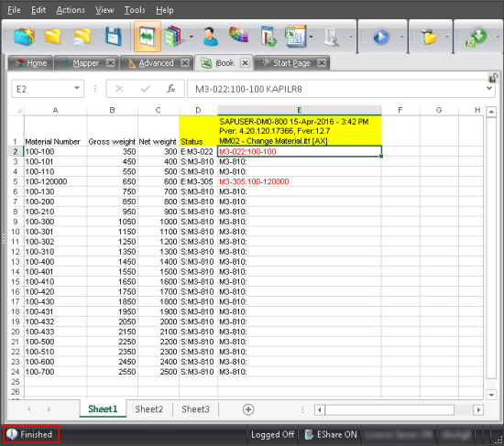Click the formula confirm checkmark icon
Viewport: 504px width, 446px height.
pos(146,89)
